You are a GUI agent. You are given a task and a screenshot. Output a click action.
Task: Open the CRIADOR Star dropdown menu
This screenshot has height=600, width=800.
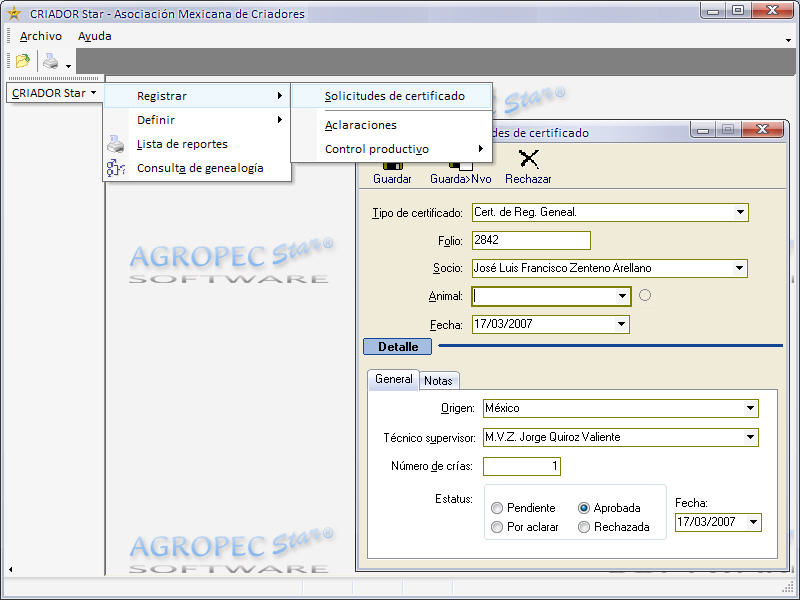click(54, 93)
